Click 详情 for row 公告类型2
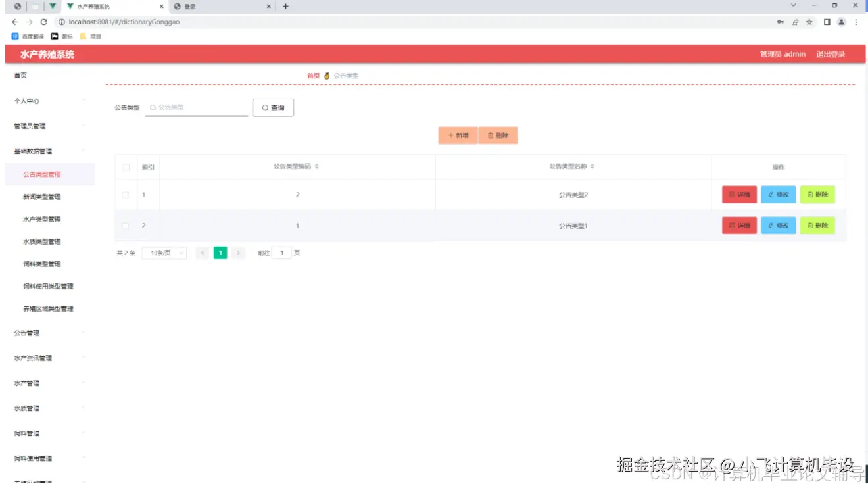 (x=740, y=195)
